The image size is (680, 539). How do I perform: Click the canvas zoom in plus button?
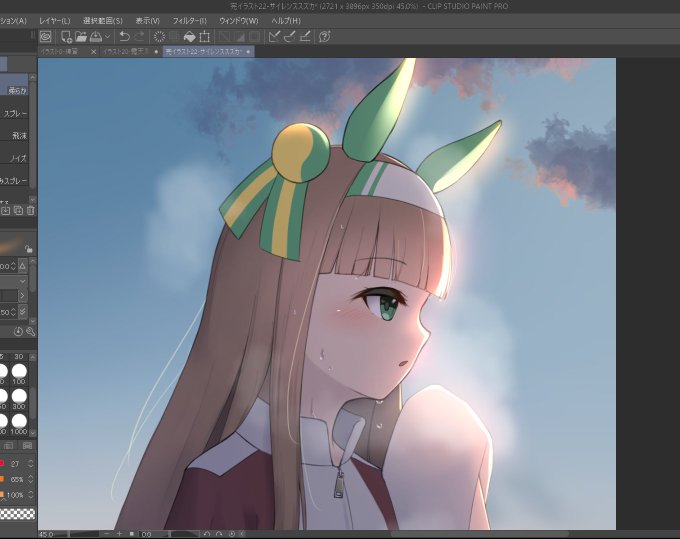tap(119, 534)
